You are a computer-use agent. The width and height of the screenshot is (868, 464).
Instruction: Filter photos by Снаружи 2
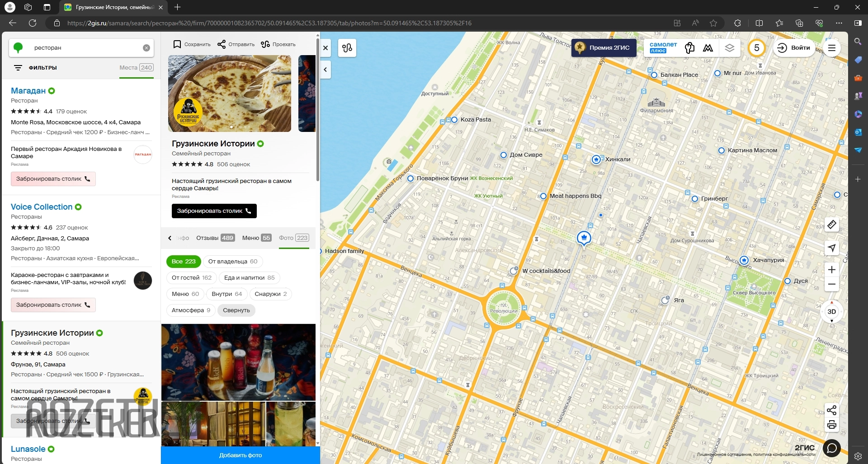[x=271, y=294]
